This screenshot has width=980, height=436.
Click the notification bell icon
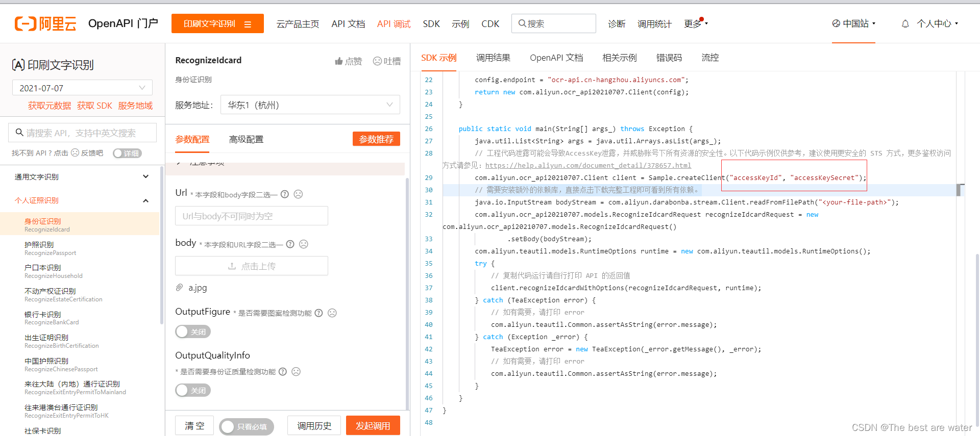(905, 23)
